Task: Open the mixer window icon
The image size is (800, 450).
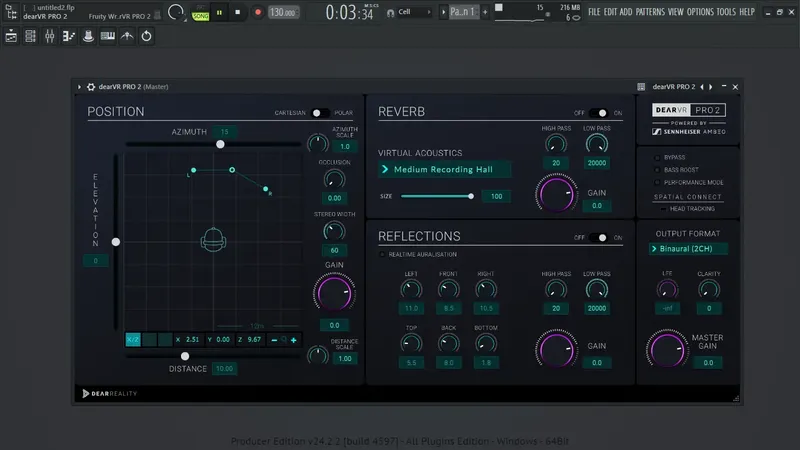Action: (x=49, y=36)
